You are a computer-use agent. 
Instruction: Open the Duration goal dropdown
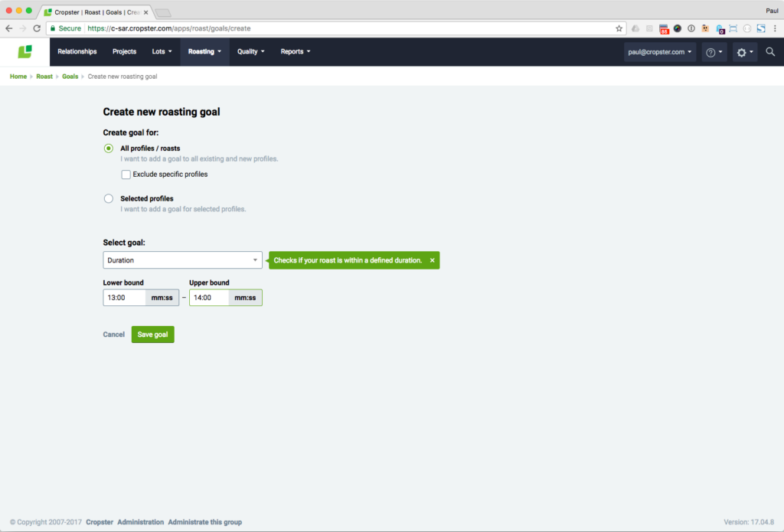[x=182, y=260]
